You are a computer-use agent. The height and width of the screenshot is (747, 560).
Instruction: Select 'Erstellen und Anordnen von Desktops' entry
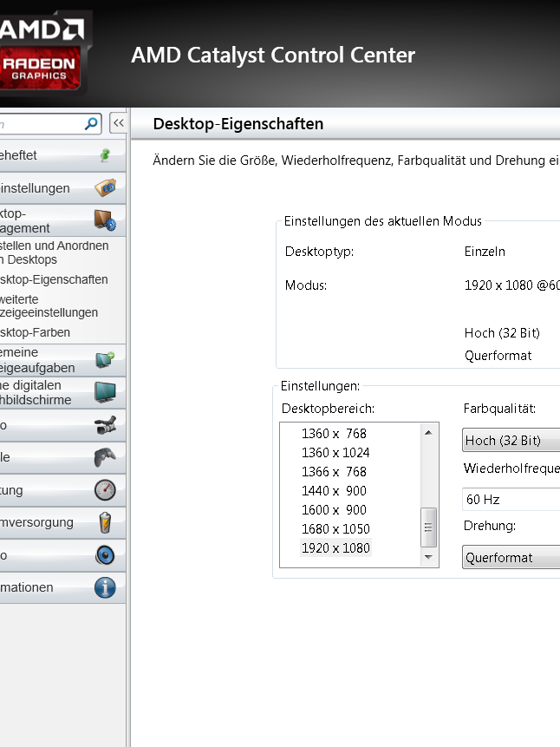tap(55, 252)
